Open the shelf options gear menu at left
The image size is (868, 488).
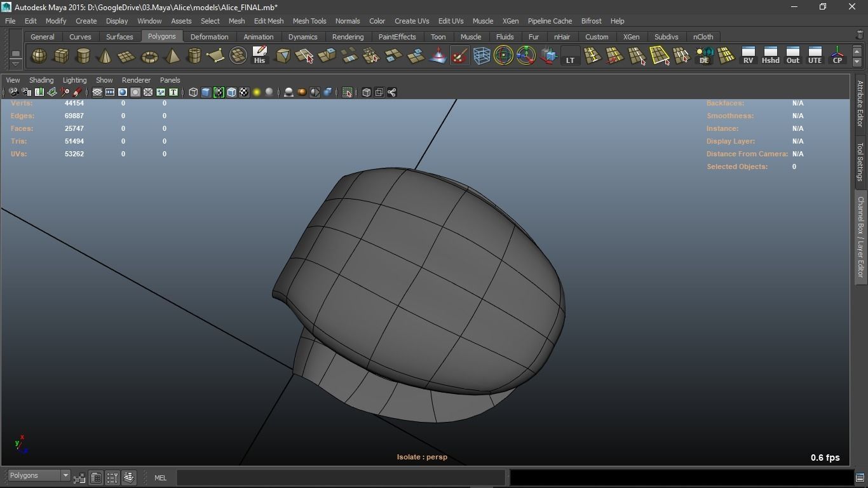(16, 64)
